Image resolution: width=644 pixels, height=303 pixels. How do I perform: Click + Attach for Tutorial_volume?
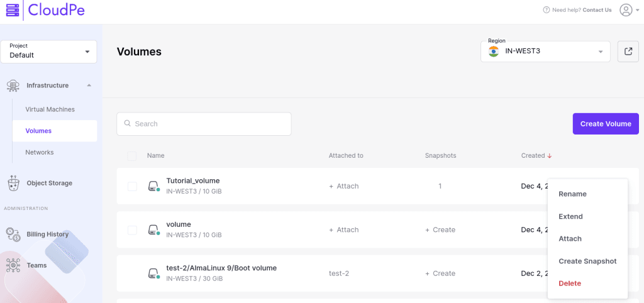[344, 186]
